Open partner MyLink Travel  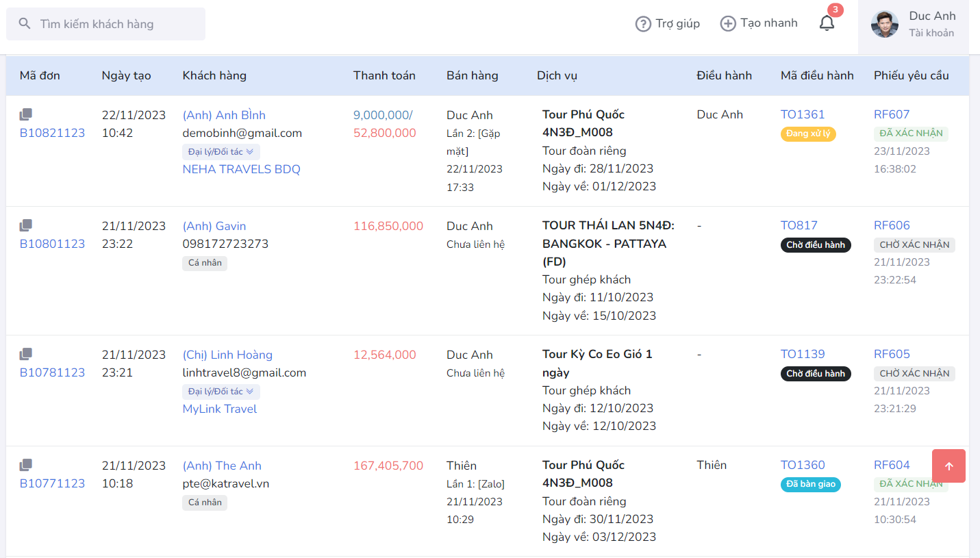(x=219, y=409)
